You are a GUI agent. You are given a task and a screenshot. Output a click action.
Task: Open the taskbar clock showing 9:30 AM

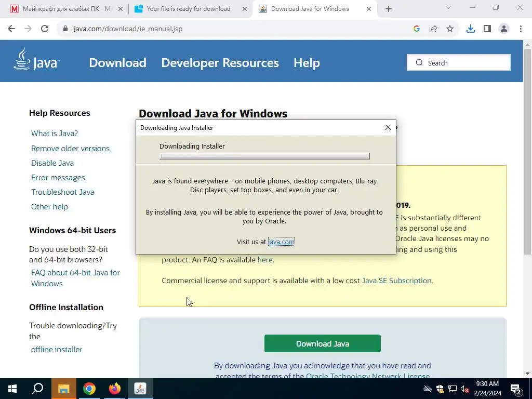point(487,389)
